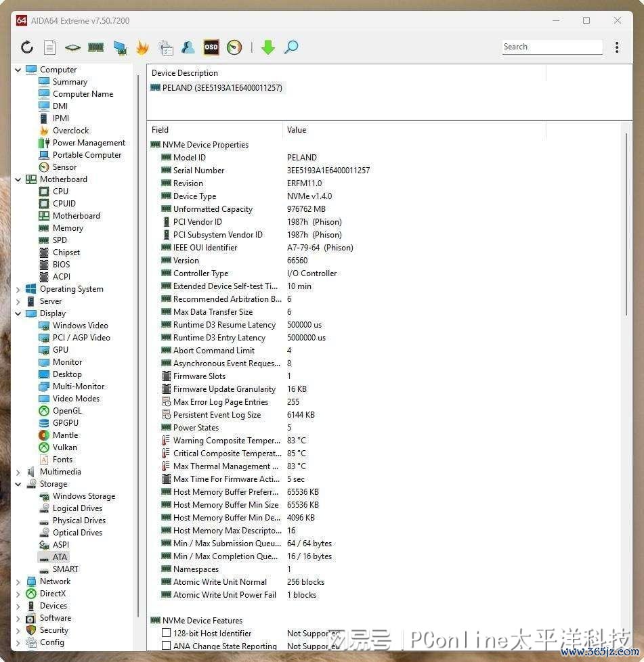The width and height of the screenshot is (644, 662).
Task: Click the magnifying glass search icon
Action: 291,47
